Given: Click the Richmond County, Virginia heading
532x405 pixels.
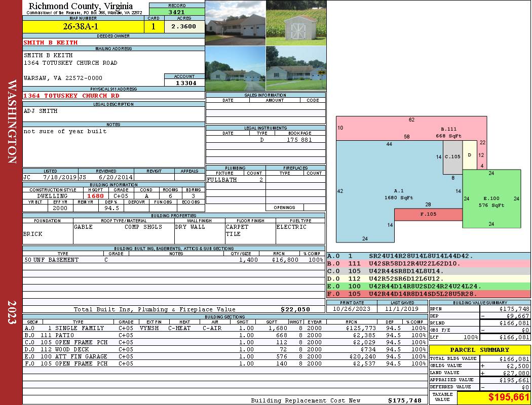Looking at the screenshot, I should coord(81,6).
